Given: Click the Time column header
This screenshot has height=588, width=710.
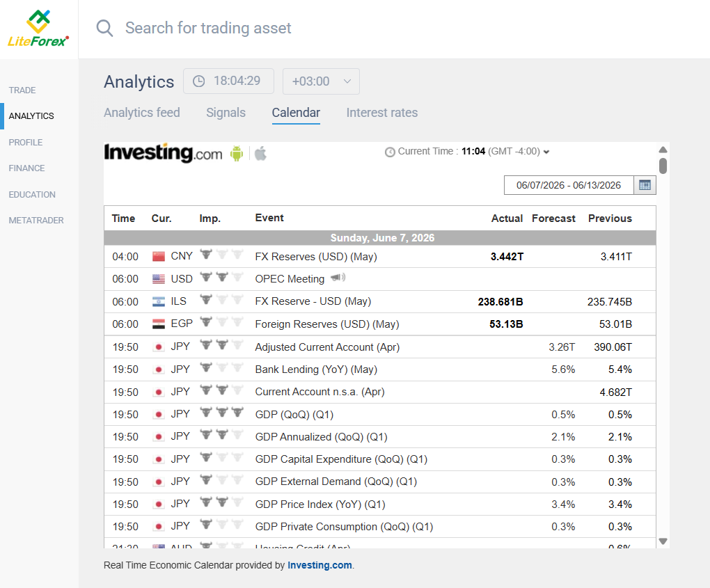Looking at the screenshot, I should (x=124, y=218).
